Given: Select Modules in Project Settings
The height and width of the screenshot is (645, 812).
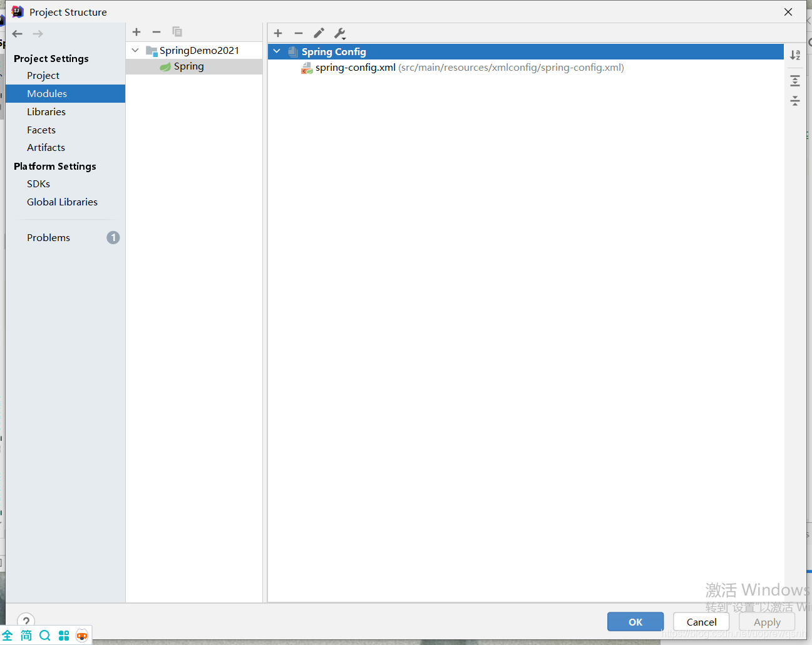Looking at the screenshot, I should point(65,93).
